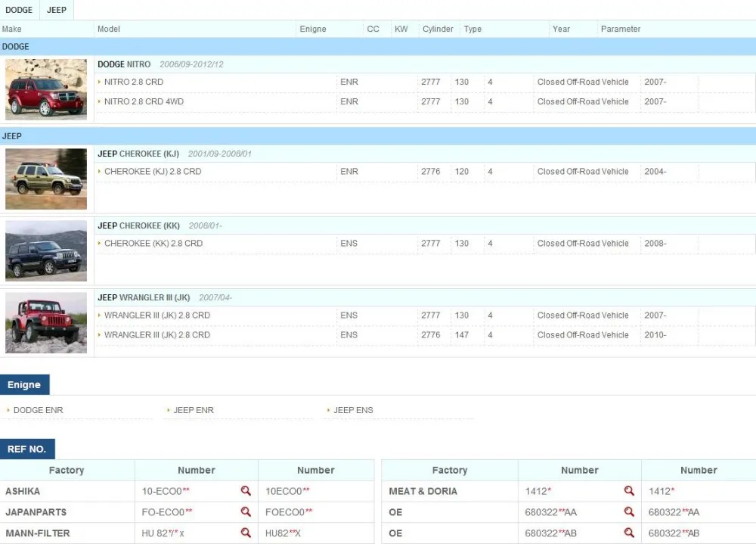Click the JEEP WRANGLER III (JK) heading

[144, 298]
